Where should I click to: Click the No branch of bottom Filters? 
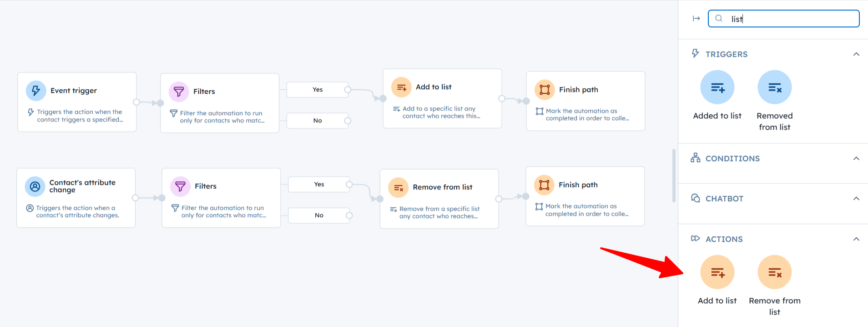point(319,215)
